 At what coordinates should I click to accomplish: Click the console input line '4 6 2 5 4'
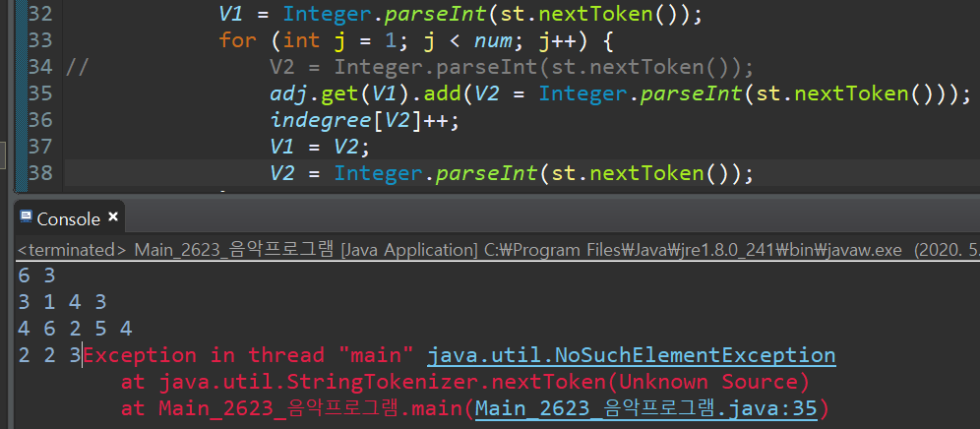click(x=75, y=329)
